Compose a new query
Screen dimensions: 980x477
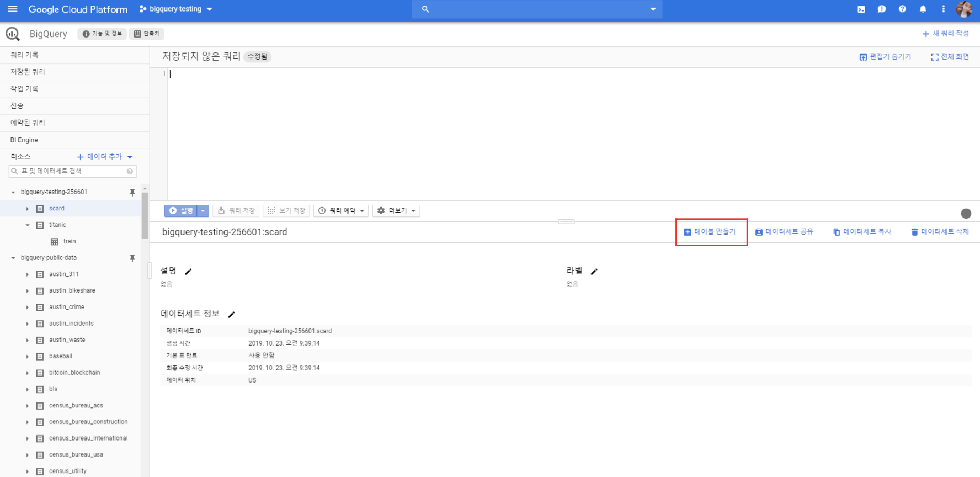click(945, 34)
